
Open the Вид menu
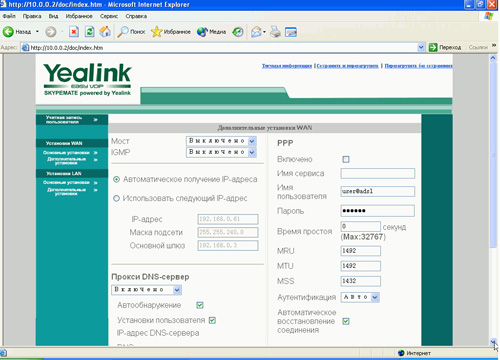pos(53,16)
